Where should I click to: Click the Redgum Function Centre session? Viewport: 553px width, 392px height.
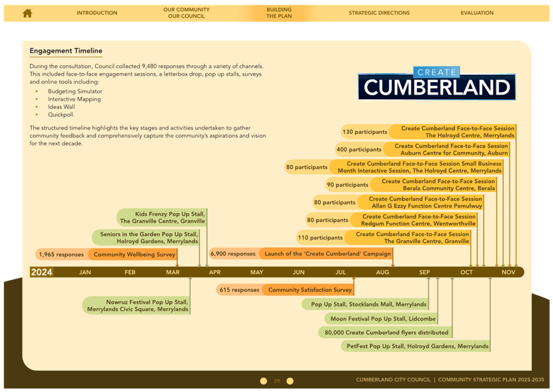click(414, 220)
